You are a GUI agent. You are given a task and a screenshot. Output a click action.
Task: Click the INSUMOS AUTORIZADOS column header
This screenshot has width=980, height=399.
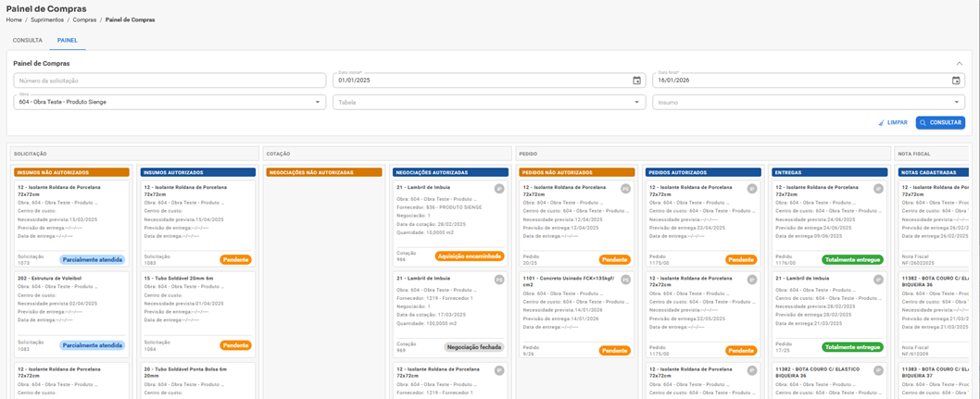point(197,171)
